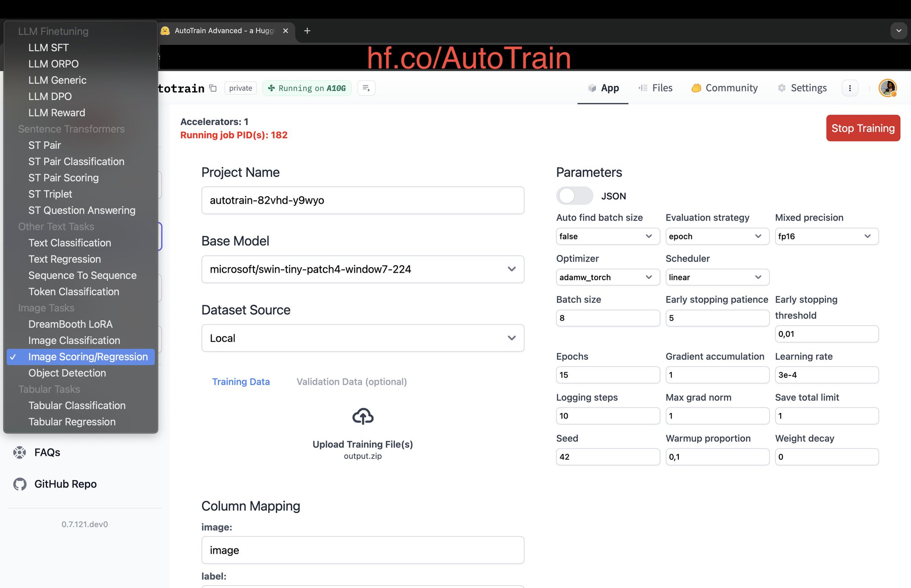Open a new browser tab with the plus button
This screenshot has width=911, height=588.
(307, 31)
